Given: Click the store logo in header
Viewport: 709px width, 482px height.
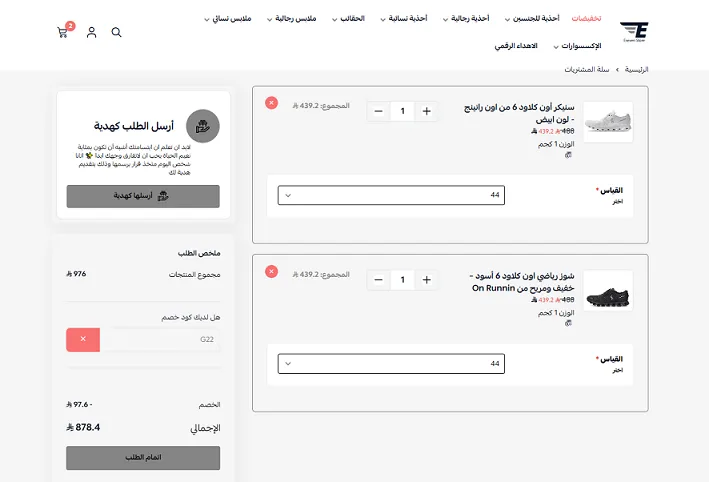Looking at the screenshot, I should click(x=634, y=32).
